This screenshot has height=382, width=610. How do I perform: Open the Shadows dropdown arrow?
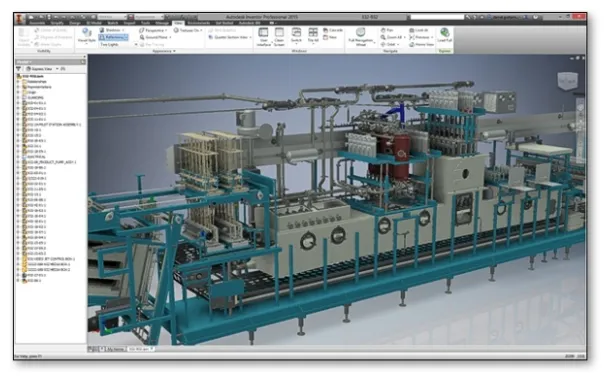pos(123,30)
